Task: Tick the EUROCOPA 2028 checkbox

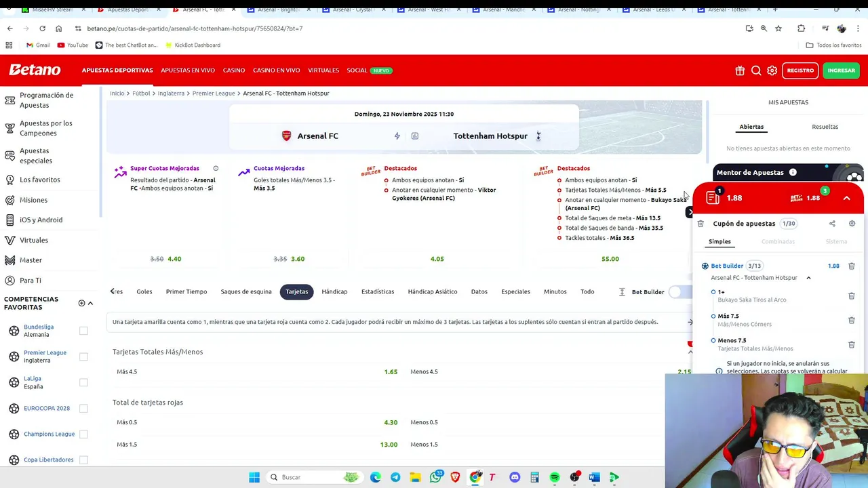Action: [x=83, y=408]
